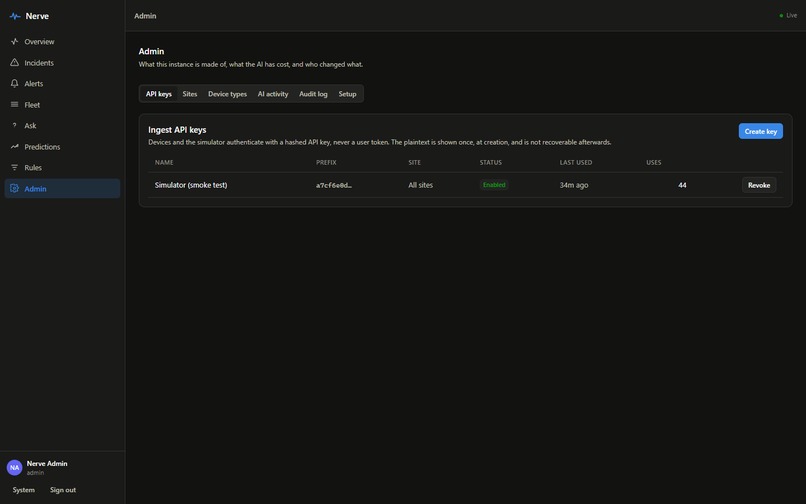Click the Rules filter icon
This screenshot has height=504, width=806.
(x=14, y=168)
